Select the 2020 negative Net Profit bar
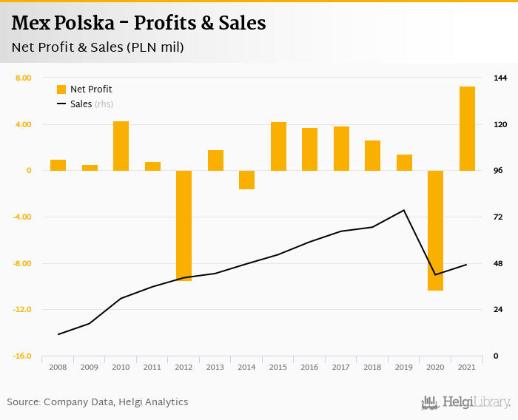Screen dimensions: 518x420 coord(435,230)
